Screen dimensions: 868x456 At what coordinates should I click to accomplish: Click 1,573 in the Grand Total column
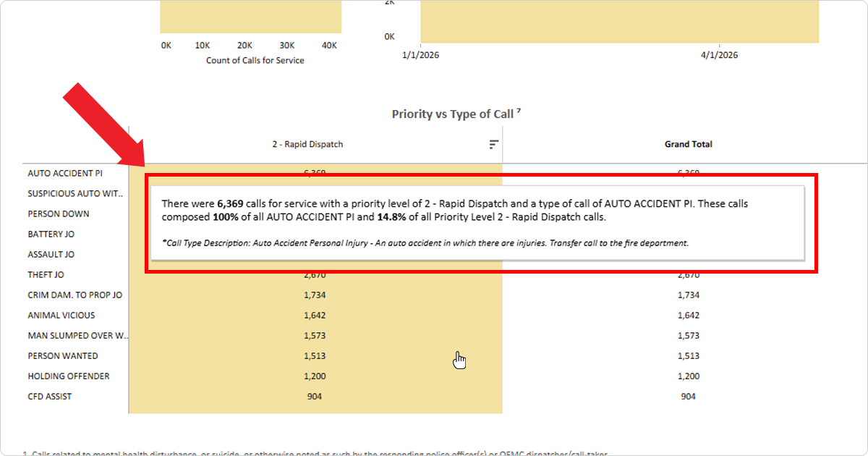689,336
